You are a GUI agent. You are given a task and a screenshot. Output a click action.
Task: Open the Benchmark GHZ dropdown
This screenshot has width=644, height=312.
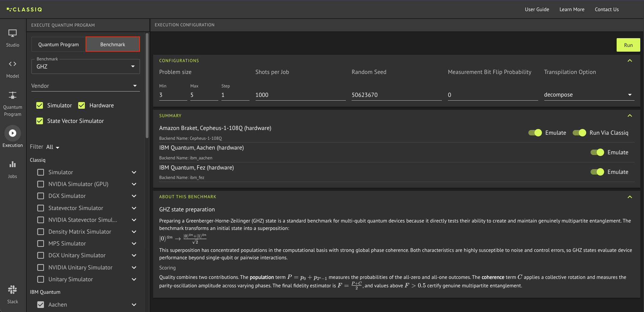coord(86,67)
